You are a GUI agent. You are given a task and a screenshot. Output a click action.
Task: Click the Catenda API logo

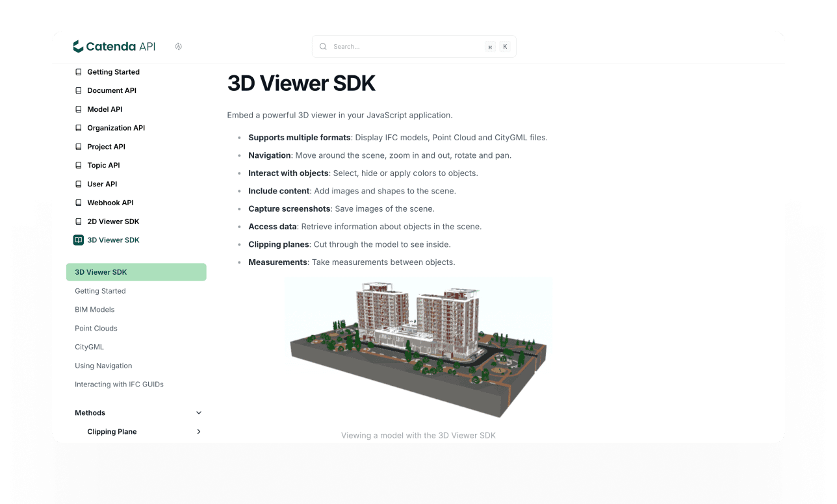point(114,46)
